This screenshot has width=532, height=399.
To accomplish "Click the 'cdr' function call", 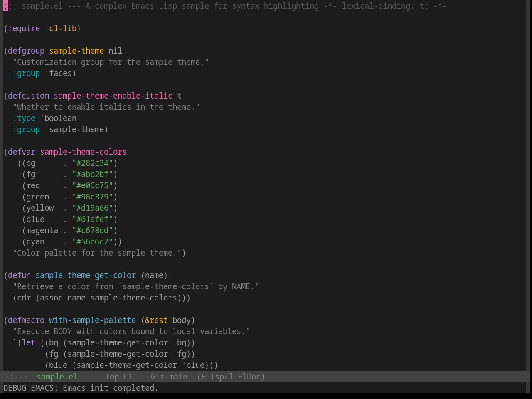I will point(24,298).
